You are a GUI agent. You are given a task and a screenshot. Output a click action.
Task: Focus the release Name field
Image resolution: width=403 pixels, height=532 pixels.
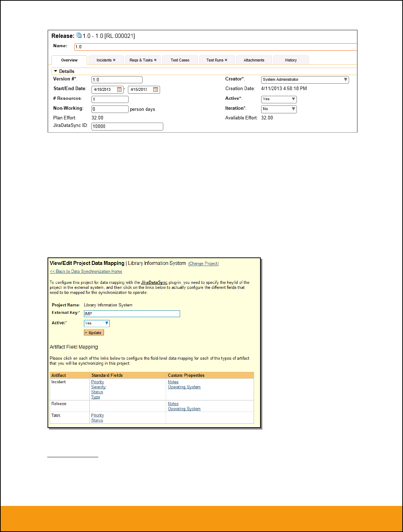(x=215, y=47)
